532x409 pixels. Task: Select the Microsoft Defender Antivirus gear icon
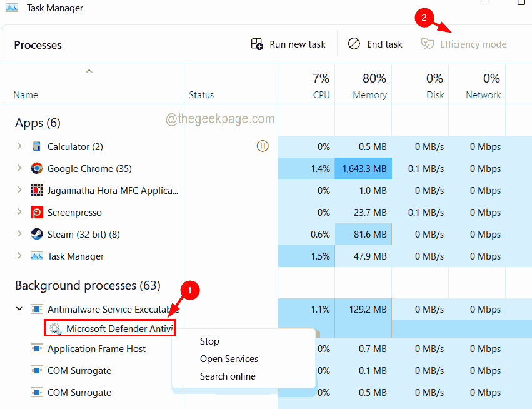click(x=56, y=328)
